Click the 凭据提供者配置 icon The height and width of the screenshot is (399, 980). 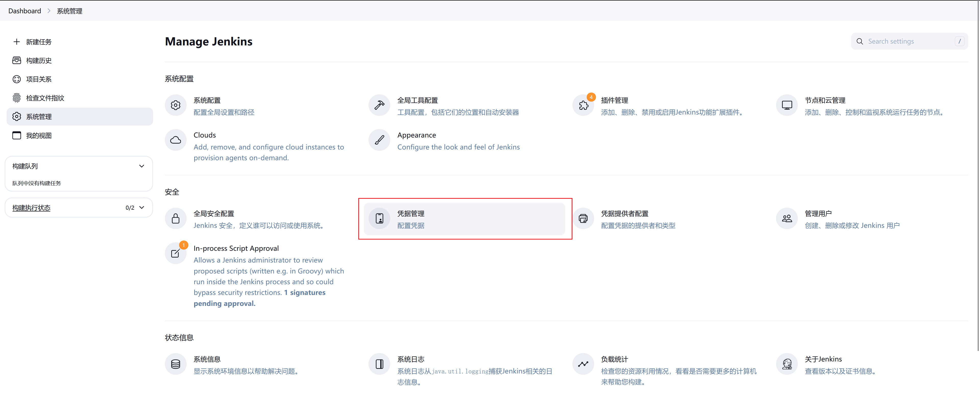[583, 218]
